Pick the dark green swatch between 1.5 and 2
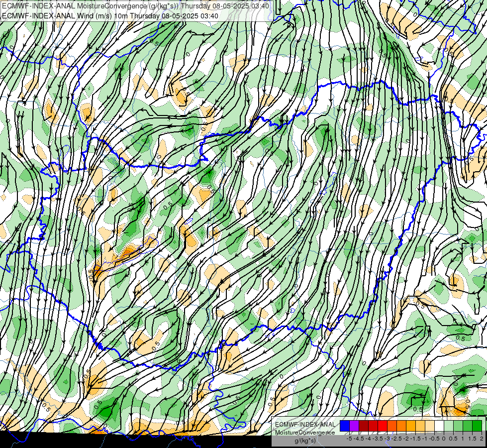This screenshot has width=487, height=448. coord(477,426)
